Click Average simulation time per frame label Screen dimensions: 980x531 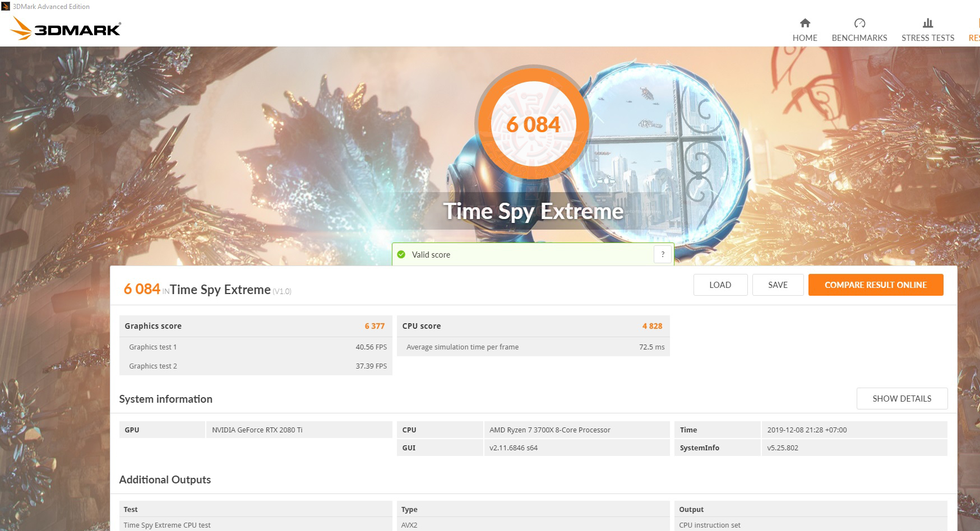(x=463, y=347)
